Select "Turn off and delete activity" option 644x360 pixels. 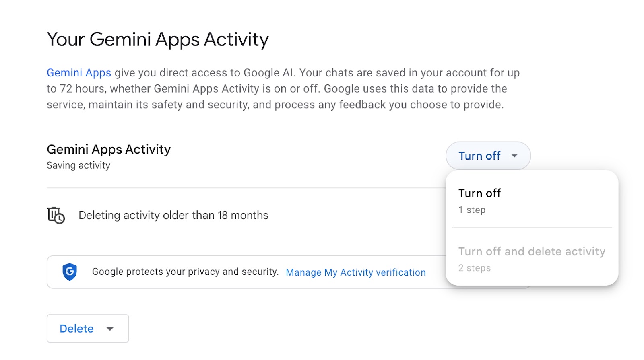coord(532,252)
